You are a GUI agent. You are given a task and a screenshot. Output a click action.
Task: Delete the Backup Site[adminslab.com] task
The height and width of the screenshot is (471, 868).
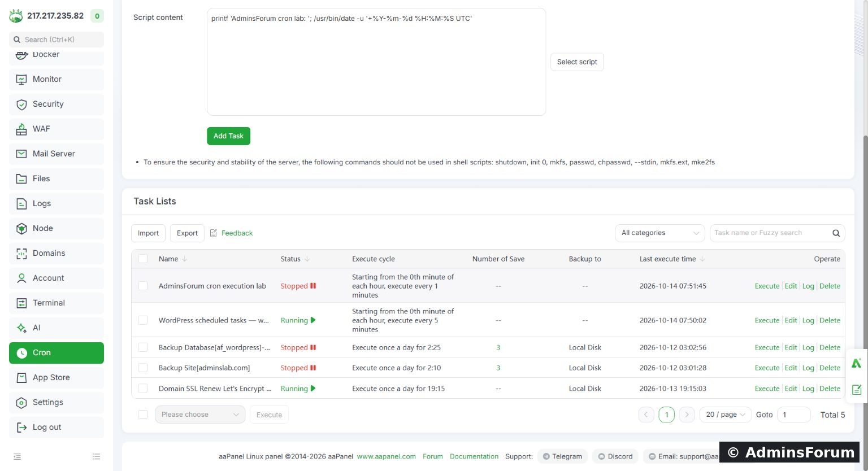coord(830,368)
